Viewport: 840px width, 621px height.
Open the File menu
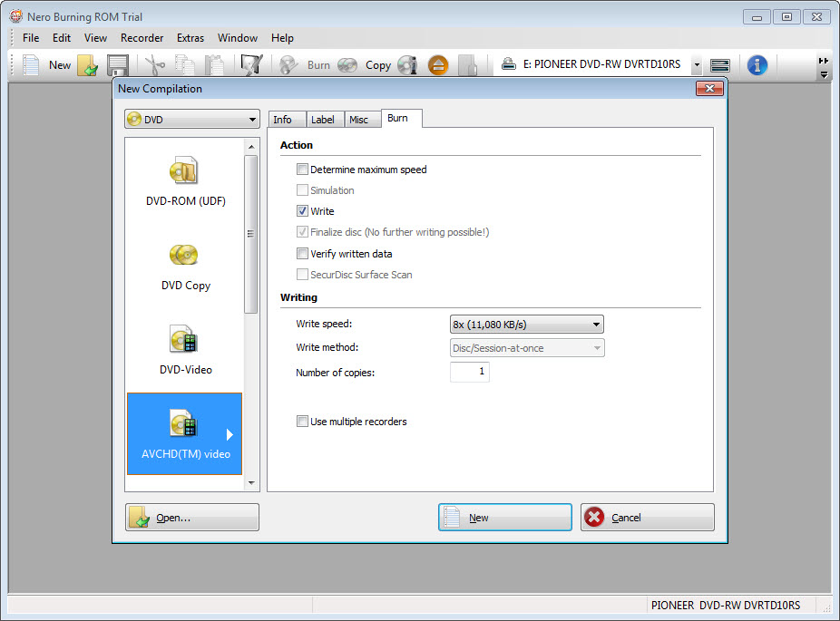31,38
